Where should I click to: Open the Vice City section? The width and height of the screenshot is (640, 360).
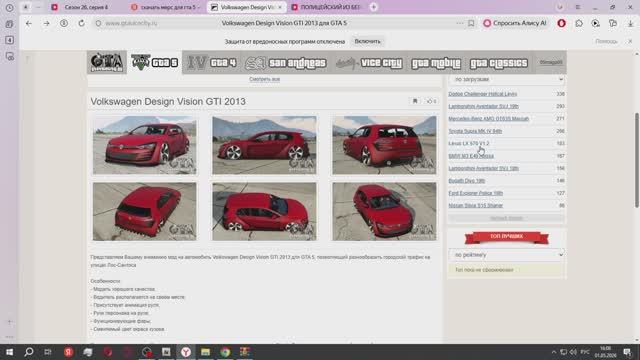tap(369, 63)
